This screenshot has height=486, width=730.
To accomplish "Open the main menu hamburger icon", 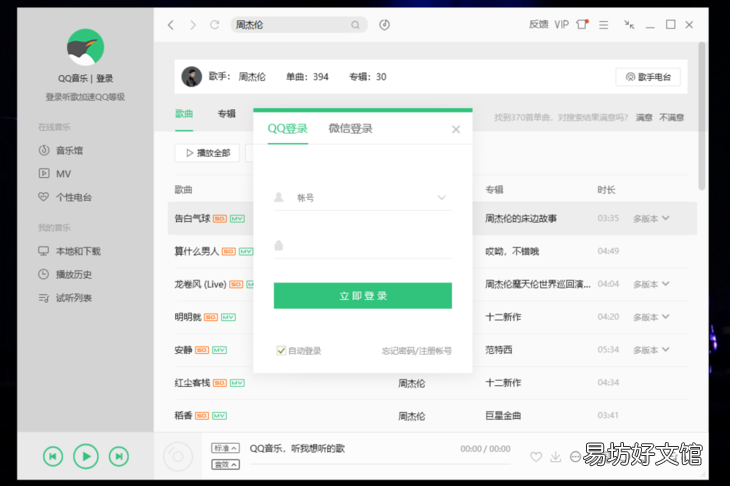I will (603, 25).
